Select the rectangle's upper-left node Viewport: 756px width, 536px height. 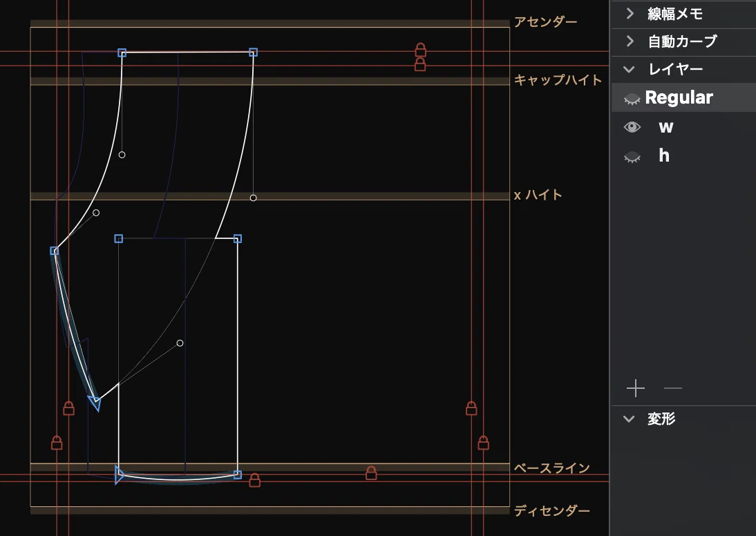coord(119,238)
